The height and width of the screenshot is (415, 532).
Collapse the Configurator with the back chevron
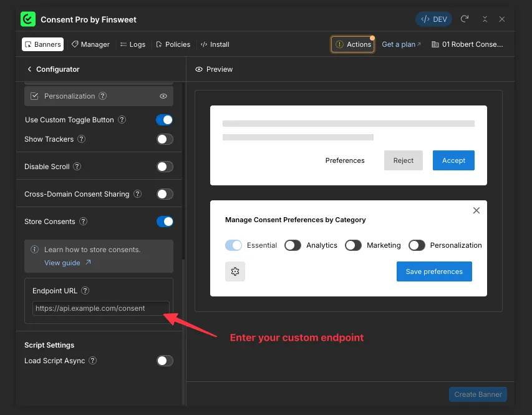(x=29, y=69)
